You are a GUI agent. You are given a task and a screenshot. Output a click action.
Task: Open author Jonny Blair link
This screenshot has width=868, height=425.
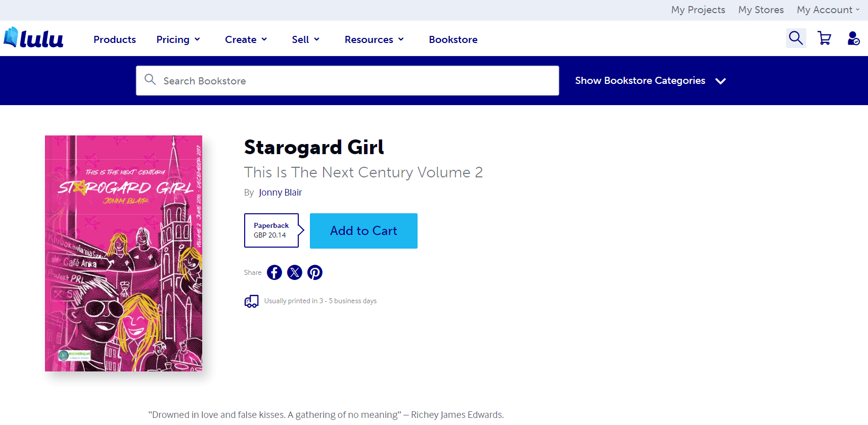(x=280, y=193)
